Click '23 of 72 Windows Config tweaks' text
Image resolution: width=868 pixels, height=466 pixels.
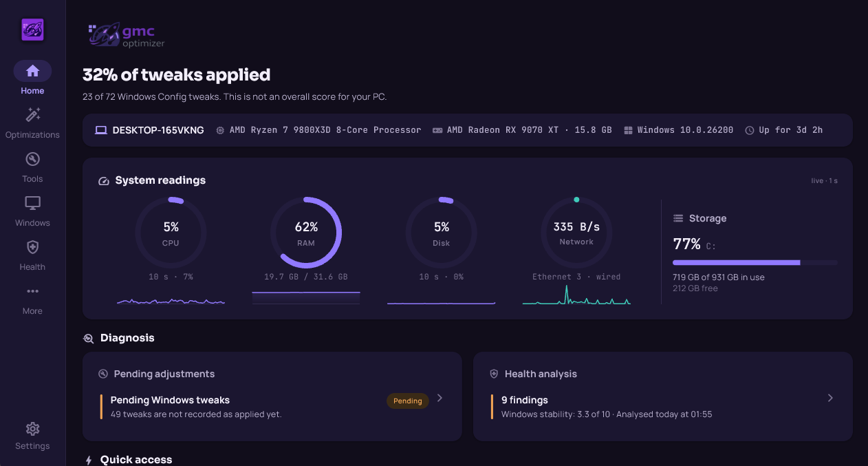pos(152,96)
